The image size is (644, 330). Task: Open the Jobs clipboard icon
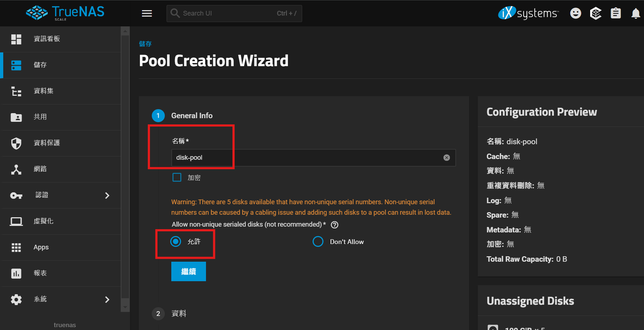(x=615, y=13)
